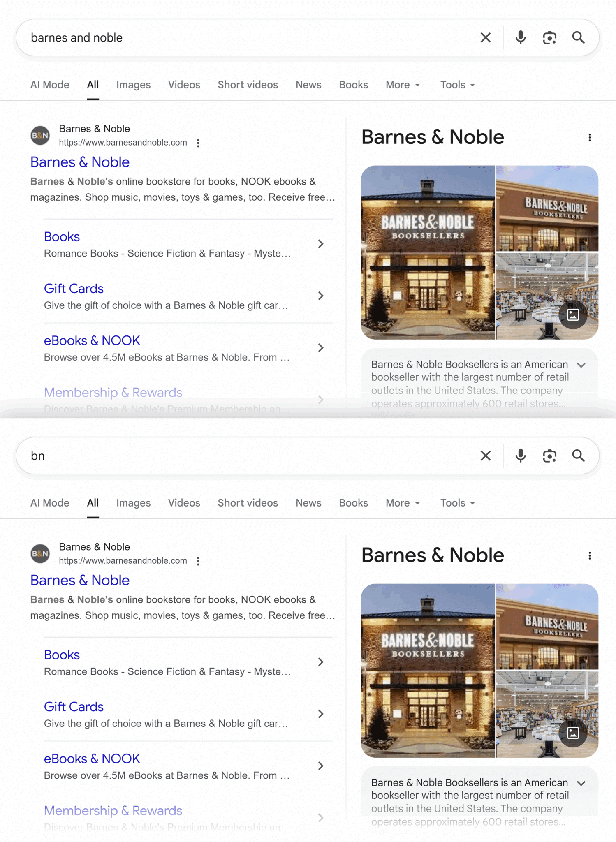Expand description in top Barnes & Noble knowledge panel
Screen dimensions: 616x842
click(x=581, y=365)
